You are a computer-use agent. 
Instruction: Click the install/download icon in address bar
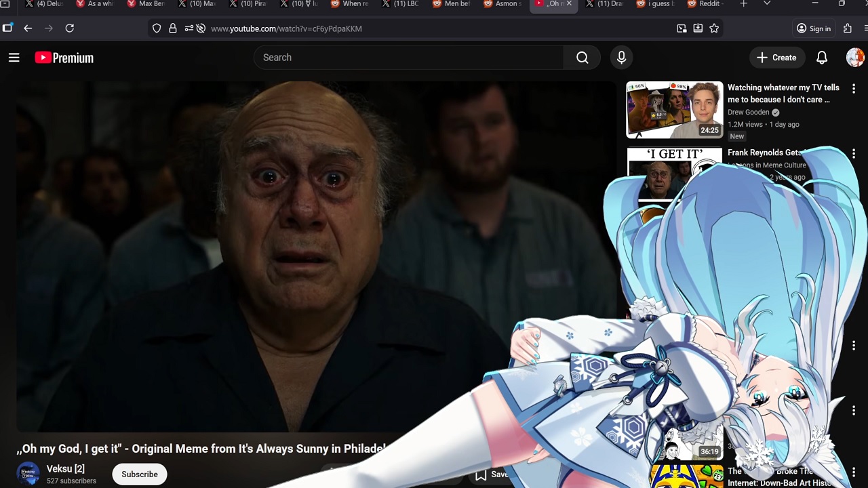point(698,28)
